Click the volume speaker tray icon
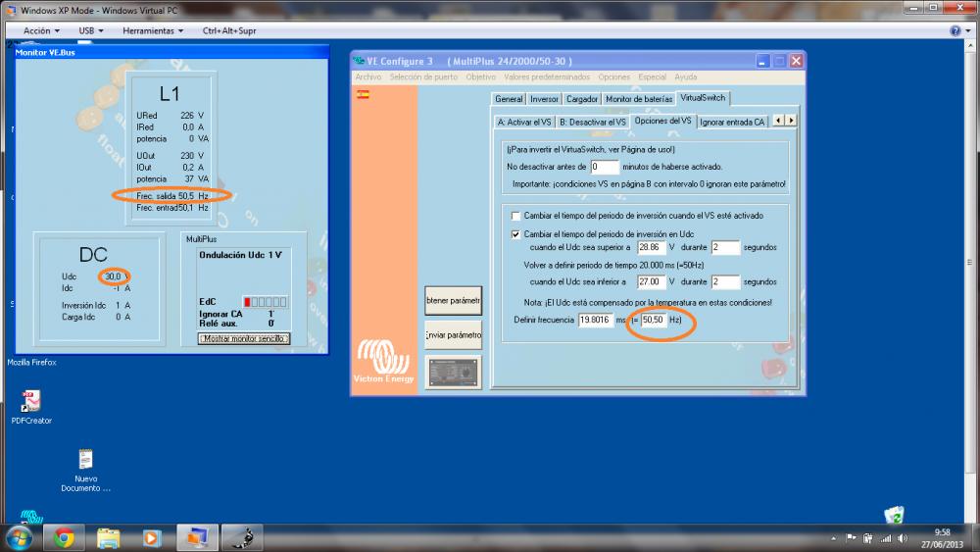 [903, 538]
